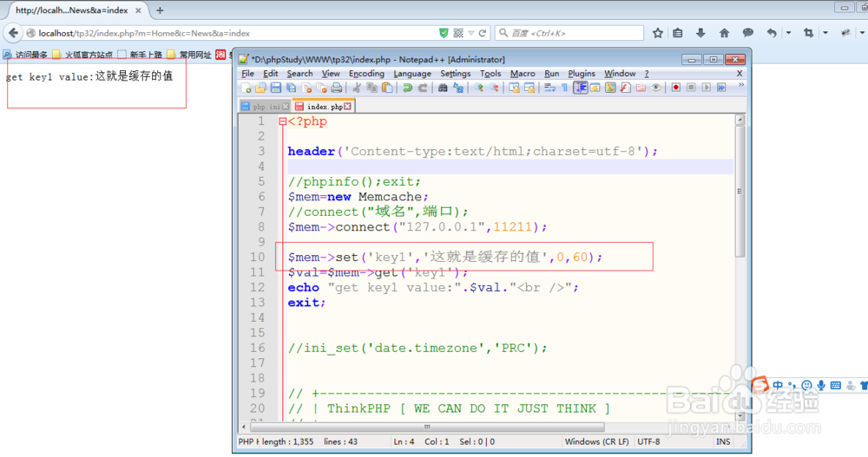This screenshot has width=868, height=457.
Task: Click the Paste clipboard icon
Action: point(387,88)
